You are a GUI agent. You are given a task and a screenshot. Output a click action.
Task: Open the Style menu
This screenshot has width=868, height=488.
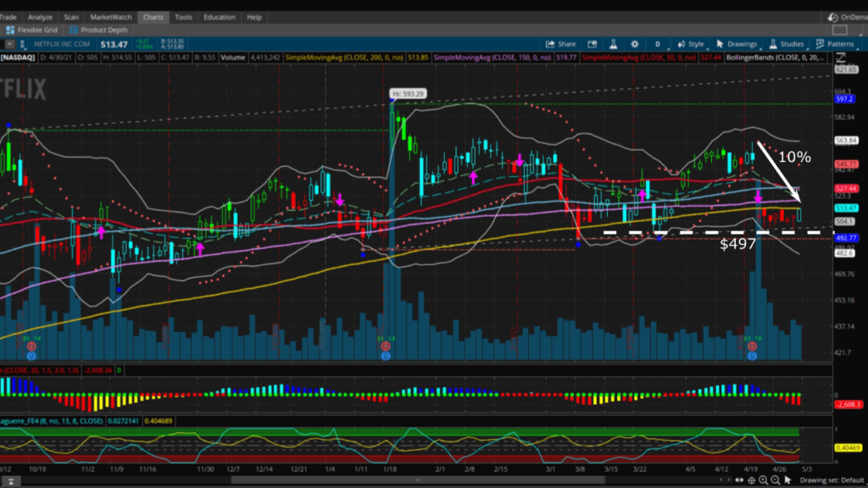691,44
